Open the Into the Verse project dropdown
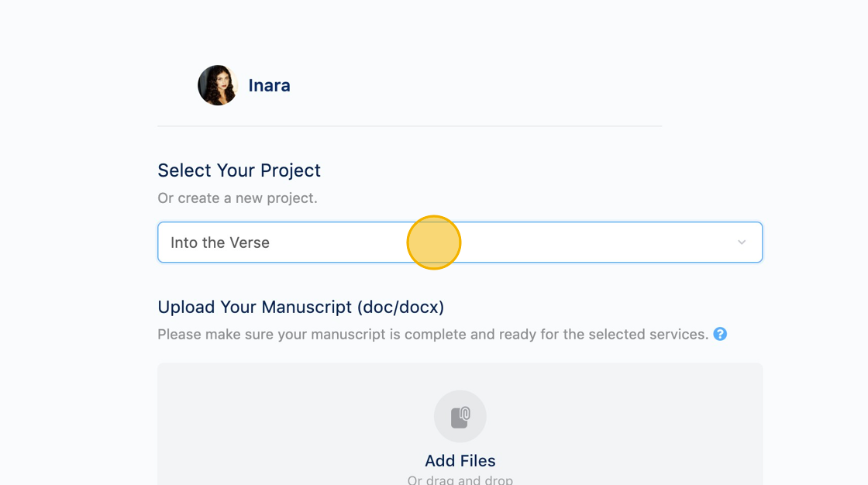The height and width of the screenshot is (485, 868). [460, 242]
